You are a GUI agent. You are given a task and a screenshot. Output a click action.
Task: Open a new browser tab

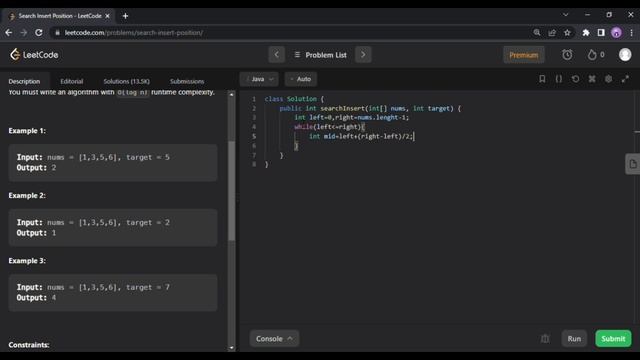pos(125,16)
